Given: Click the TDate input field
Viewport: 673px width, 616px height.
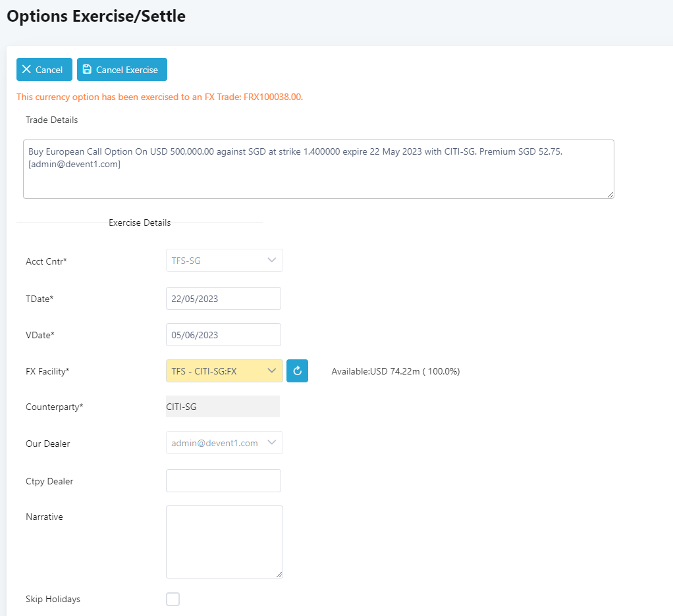Looking at the screenshot, I should pyautogui.click(x=223, y=299).
